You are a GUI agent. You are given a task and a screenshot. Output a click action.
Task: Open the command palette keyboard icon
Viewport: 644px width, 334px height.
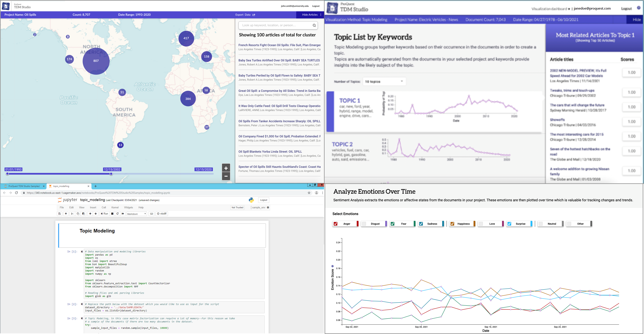click(152, 214)
